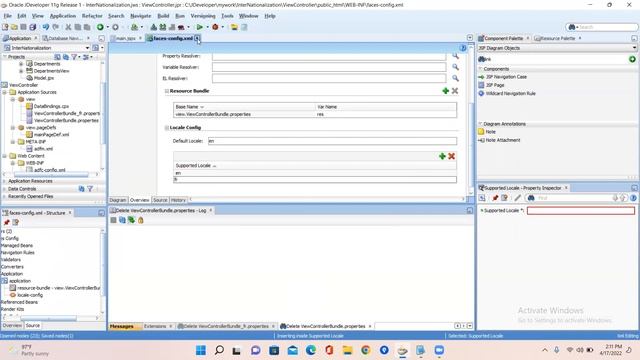
Task: Select ViewControllerBundle.properties in the project tree
Action: point(66,121)
